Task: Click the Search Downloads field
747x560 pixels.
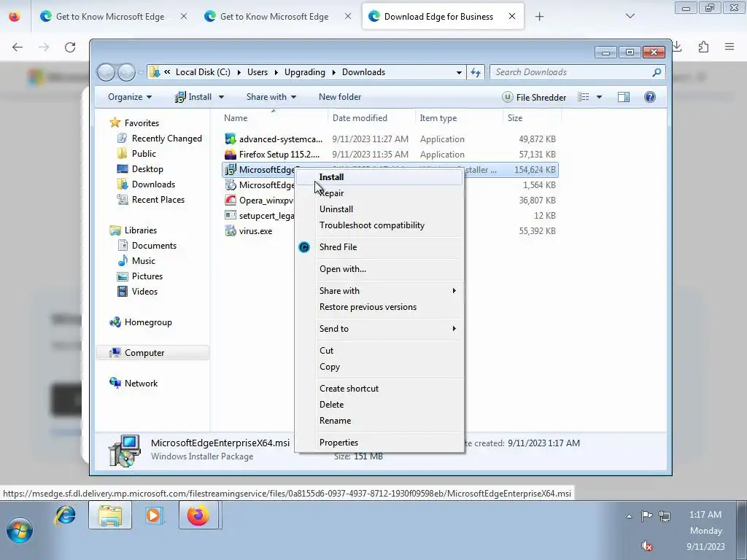Action: pyautogui.click(x=577, y=72)
